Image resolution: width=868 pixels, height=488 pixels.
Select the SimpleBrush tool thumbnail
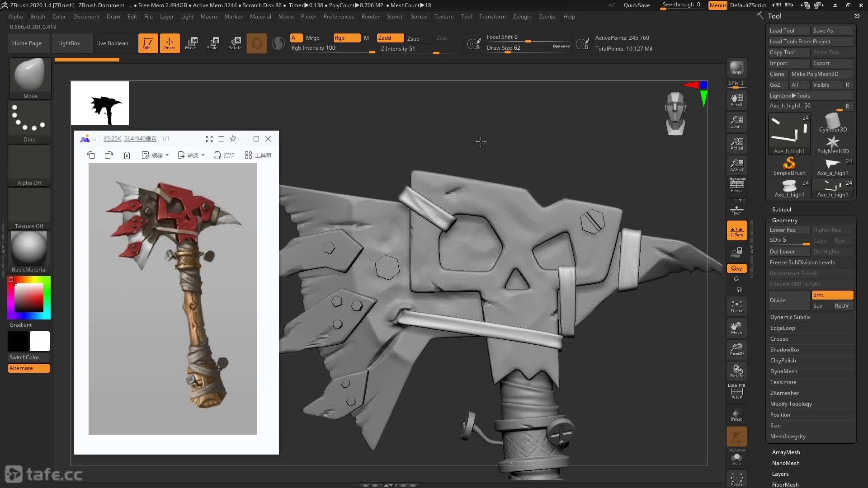pyautogui.click(x=789, y=166)
